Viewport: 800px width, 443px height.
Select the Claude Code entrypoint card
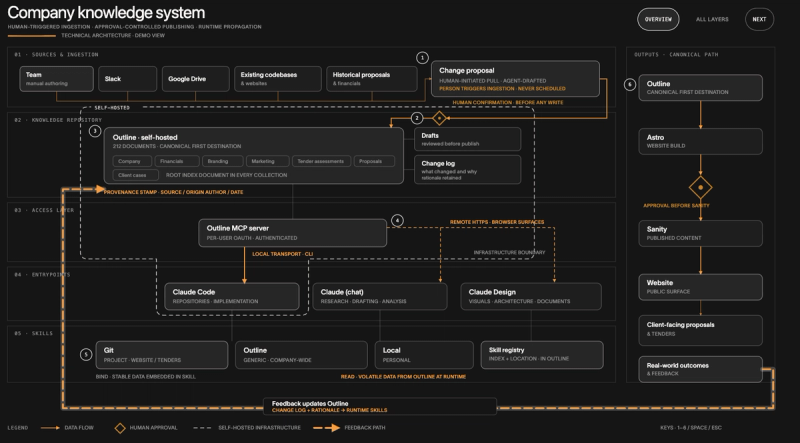[232, 297]
